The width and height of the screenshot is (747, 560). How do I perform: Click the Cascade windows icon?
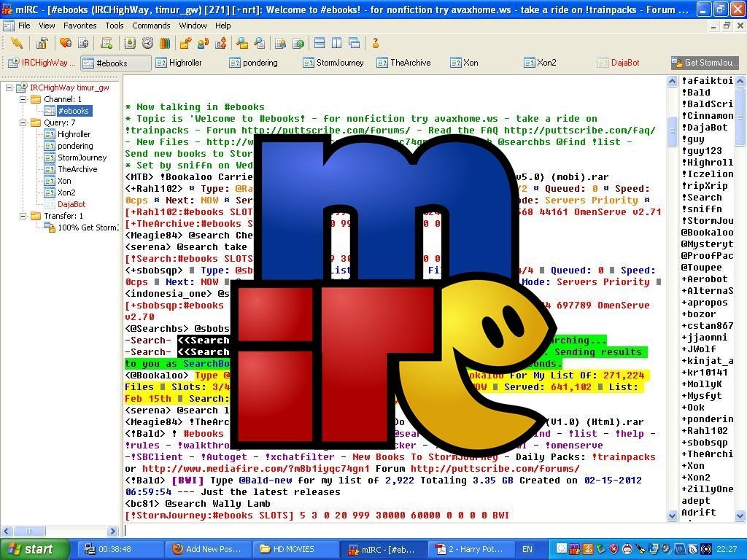click(355, 43)
